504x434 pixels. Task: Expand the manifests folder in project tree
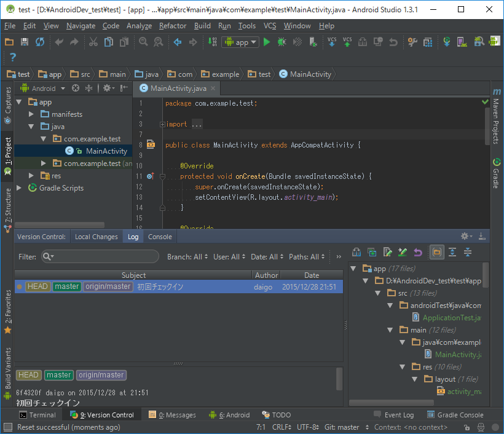(31, 114)
